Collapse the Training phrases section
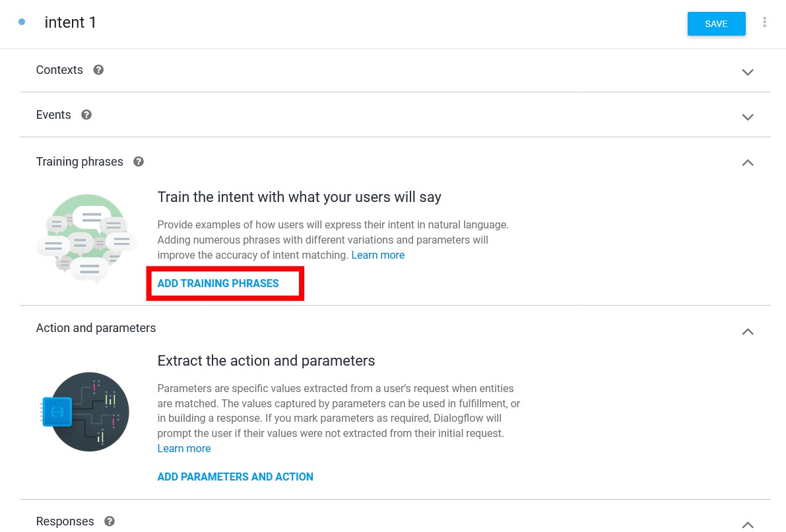The width and height of the screenshot is (786, 532). pos(748,162)
